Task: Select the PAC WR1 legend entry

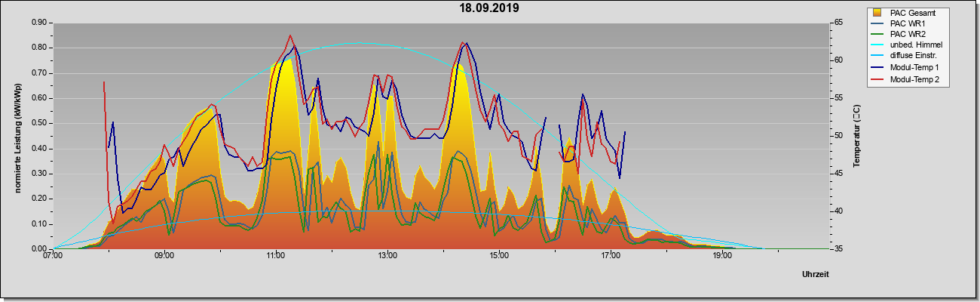Action: point(908,23)
